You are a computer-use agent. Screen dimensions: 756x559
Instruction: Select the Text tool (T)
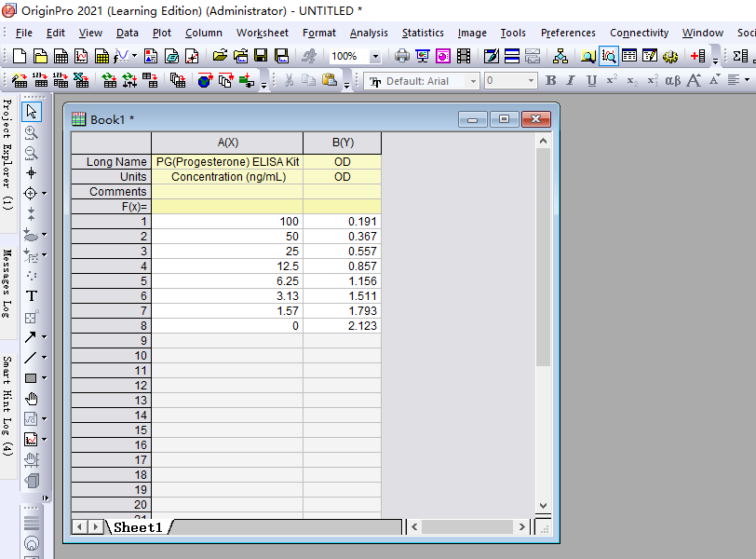click(x=31, y=296)
